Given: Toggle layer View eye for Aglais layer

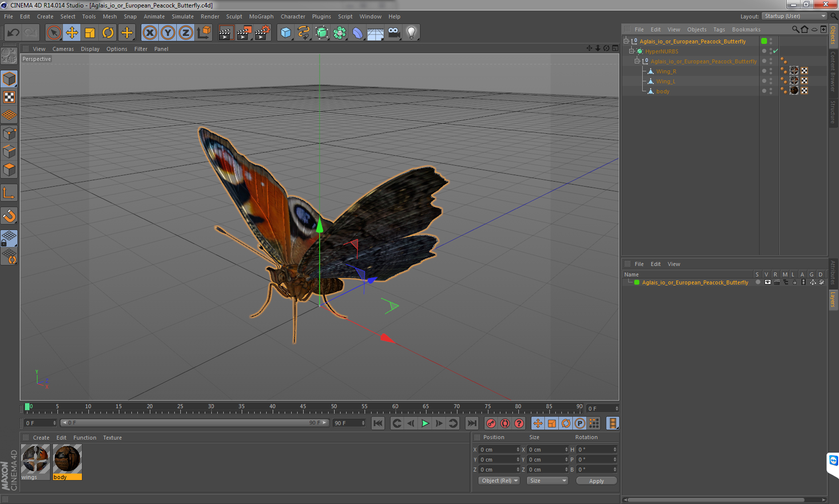Looking at the screenshot, I should (768, 282).
